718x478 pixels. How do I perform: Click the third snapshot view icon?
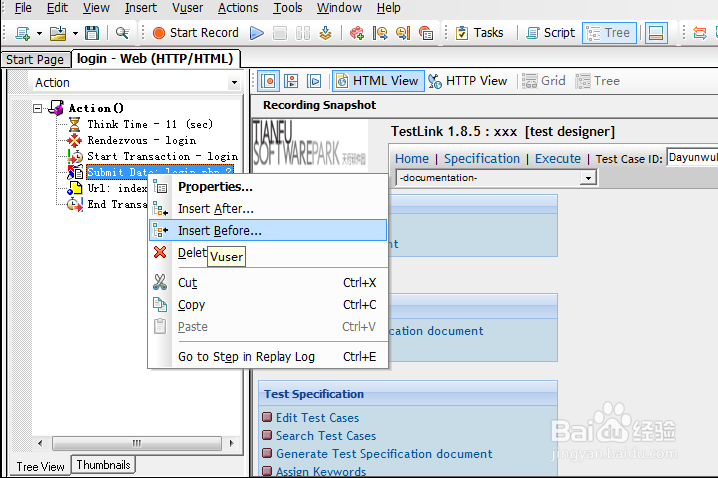314,81
